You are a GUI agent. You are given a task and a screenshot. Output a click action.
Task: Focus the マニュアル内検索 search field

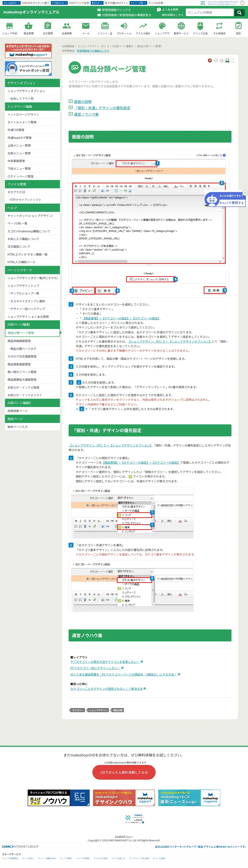point(209,12)
